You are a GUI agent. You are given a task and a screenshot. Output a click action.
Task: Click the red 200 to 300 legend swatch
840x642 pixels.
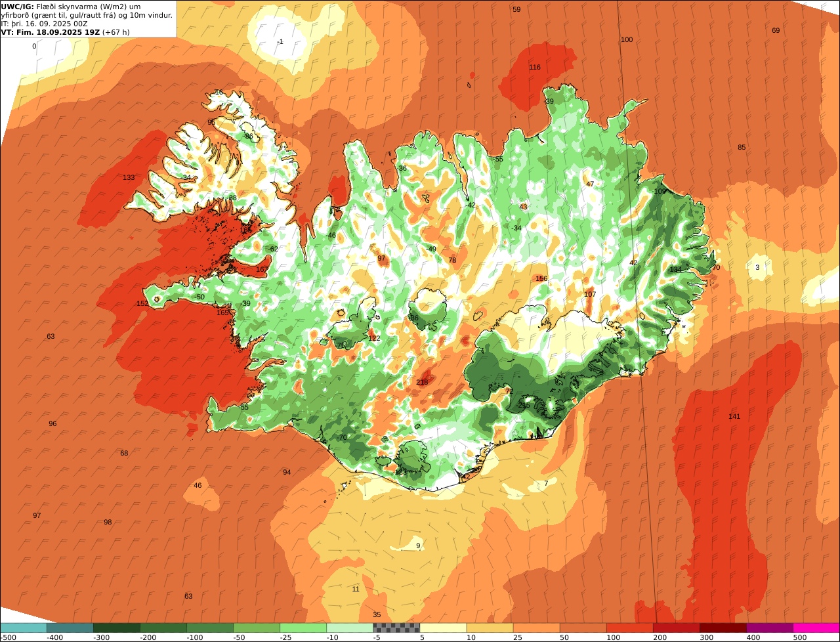pyautogui.click(x=677, y=628)
